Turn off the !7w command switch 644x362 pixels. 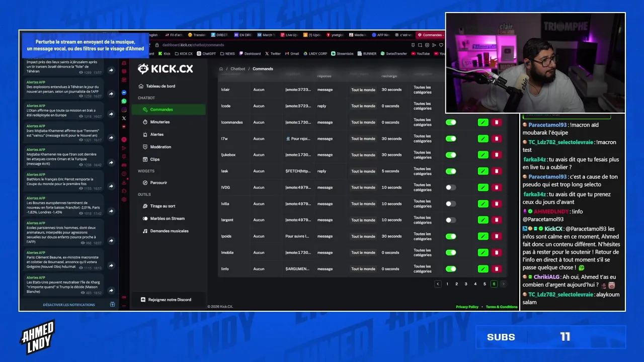point(451,139)
